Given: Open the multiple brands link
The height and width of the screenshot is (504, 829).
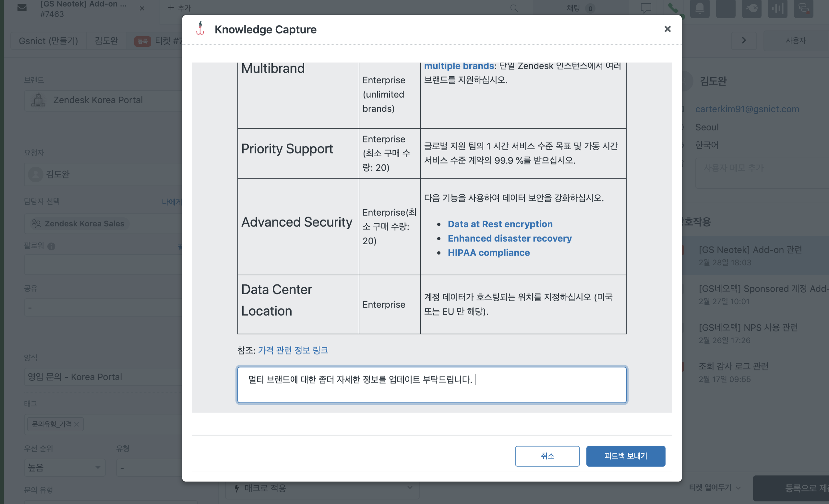Looking at the screenshot, I should [459, 66].
